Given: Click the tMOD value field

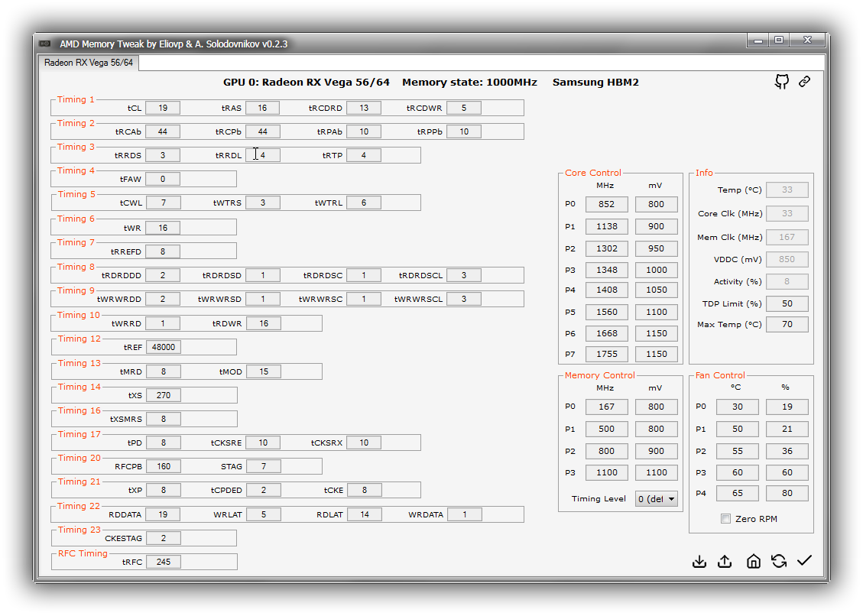Looking at the screenshot, I should [x=264, y=371].
